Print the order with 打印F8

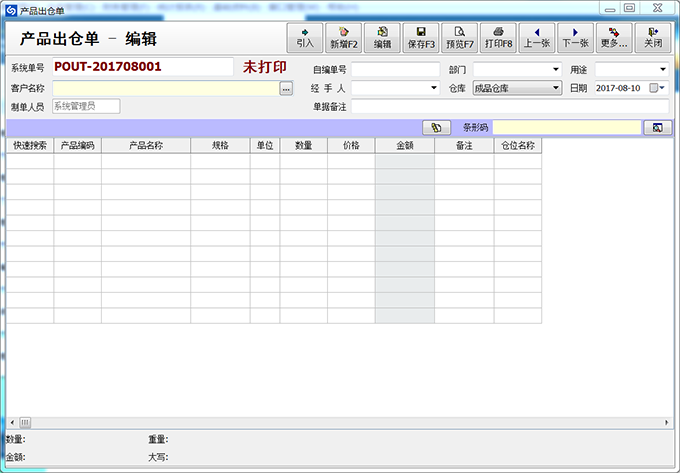coord(498,38)
